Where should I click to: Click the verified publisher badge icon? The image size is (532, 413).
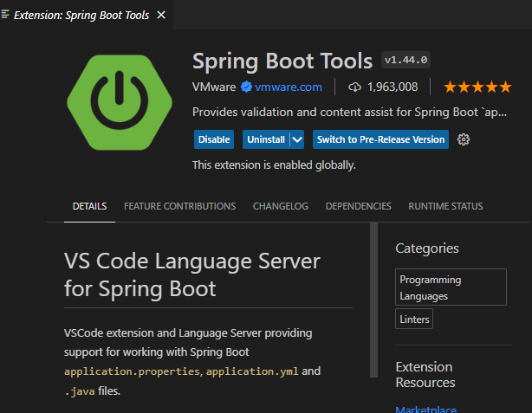pyautogui.click(x=246, y=87)
